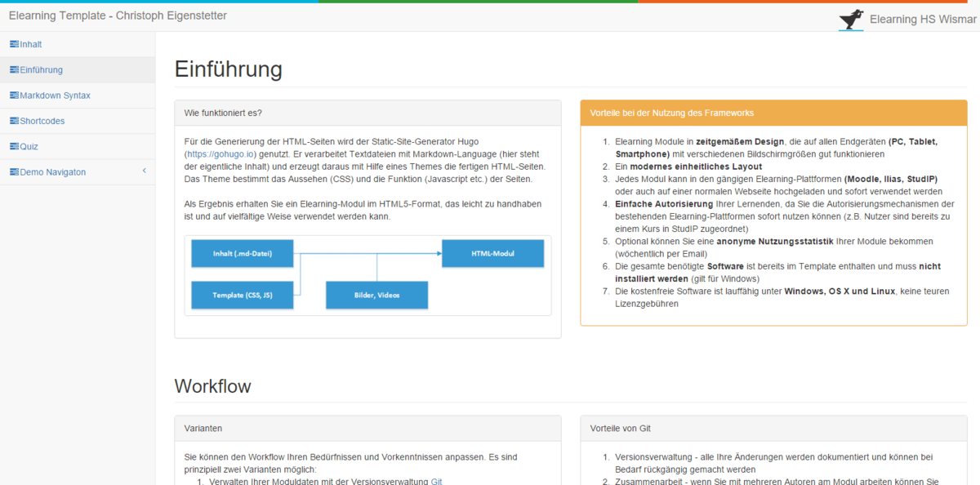Click the 'Inhalt (.md-Datei)' box in the diagram
The image size is (980, 485).
pos(242,254)
